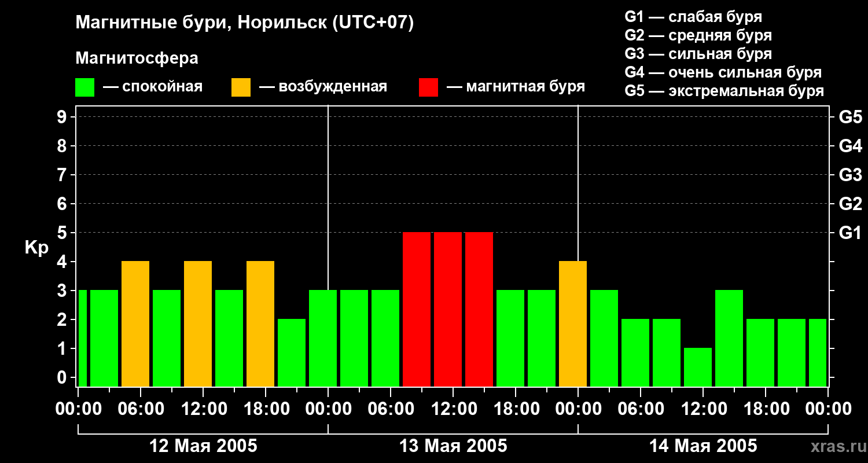Click the G5 tick label on right axis
This screenshot has width=868, height=463.
coord(851,117)
